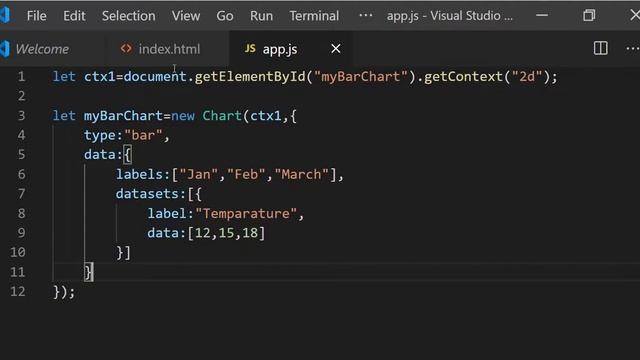Click the "myBarChart" string on line 1

361,76
